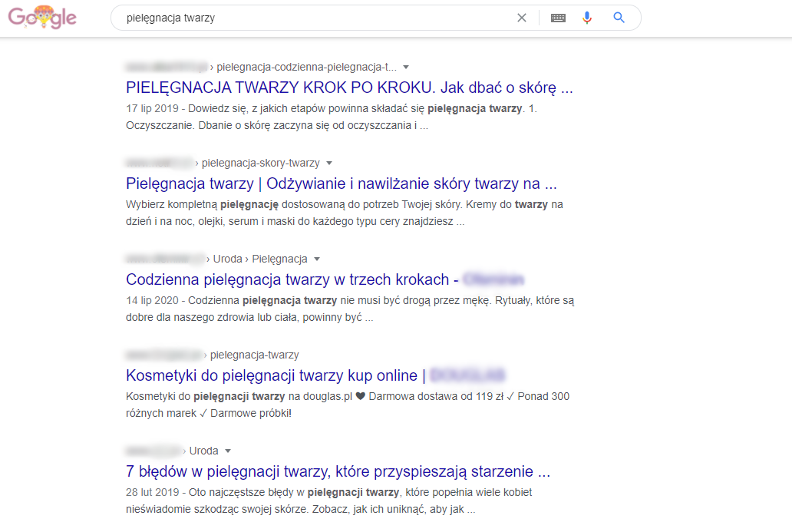Open "7 błędów w pielęgnacji twarzy" result
The height and width of the screenshot is (532, 792).
(x=338, y=471)
